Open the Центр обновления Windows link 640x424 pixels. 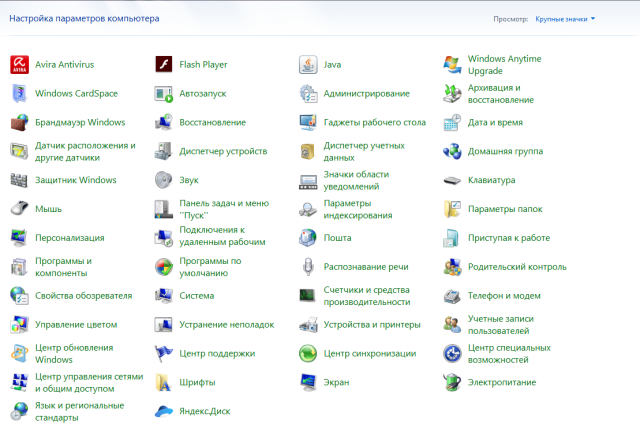click(74, 353)
